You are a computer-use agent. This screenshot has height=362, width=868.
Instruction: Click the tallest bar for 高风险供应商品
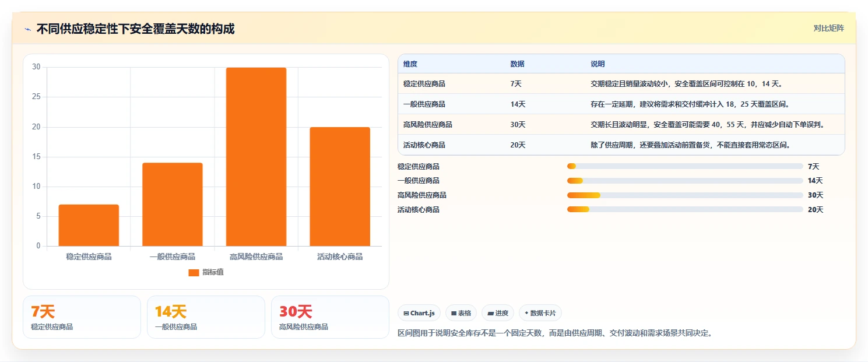(x=256, y=157)
